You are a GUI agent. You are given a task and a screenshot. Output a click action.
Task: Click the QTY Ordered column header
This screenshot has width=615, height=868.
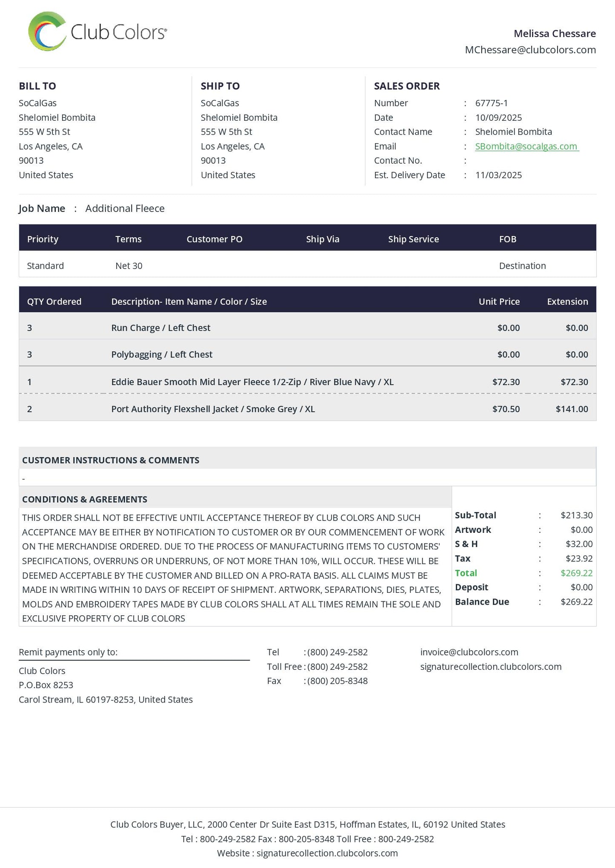coord(54,302)
